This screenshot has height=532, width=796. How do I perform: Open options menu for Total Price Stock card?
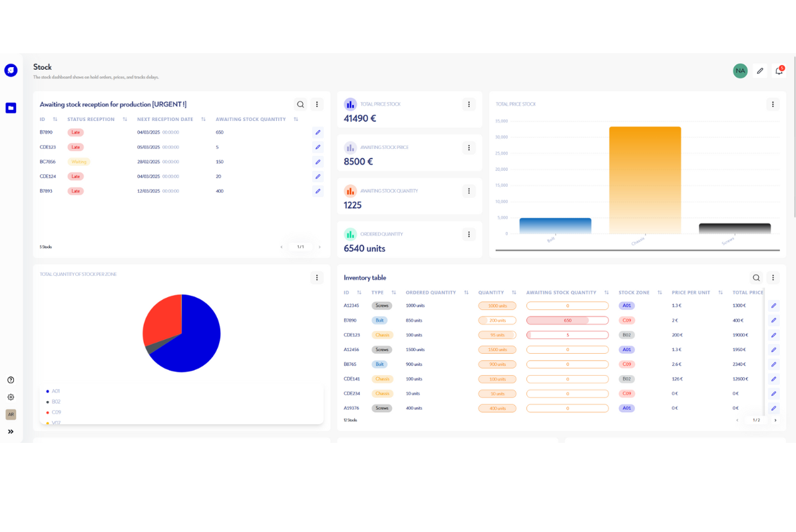(469, 104)
